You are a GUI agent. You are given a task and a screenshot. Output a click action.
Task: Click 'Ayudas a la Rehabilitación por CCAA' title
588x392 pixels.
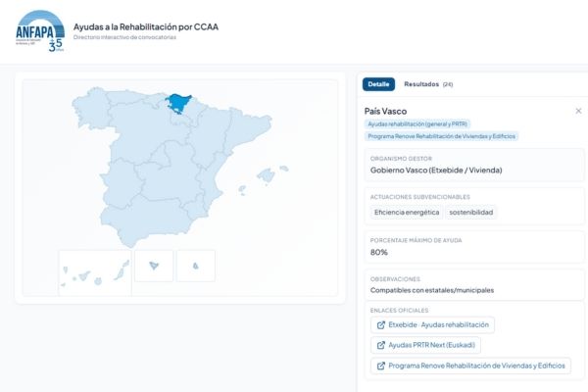146,27
